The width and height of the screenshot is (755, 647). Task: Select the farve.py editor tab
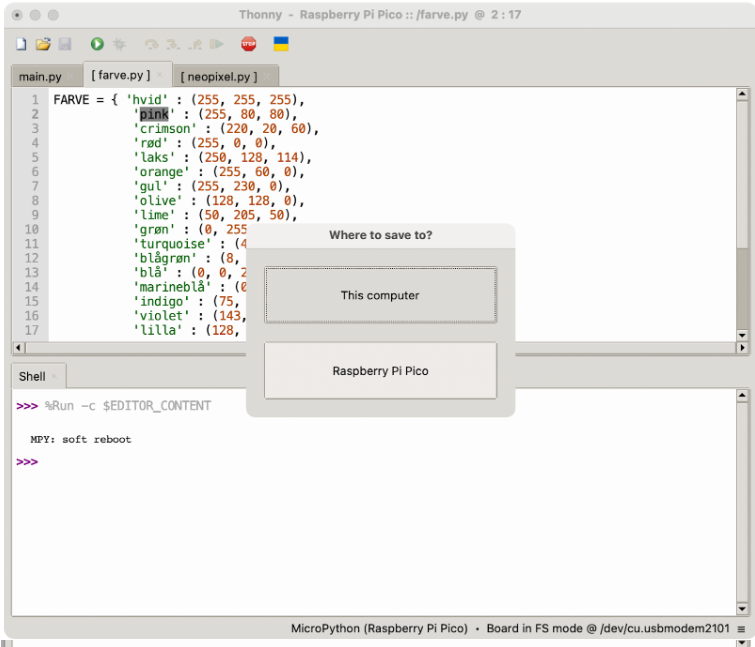[120, 76]
